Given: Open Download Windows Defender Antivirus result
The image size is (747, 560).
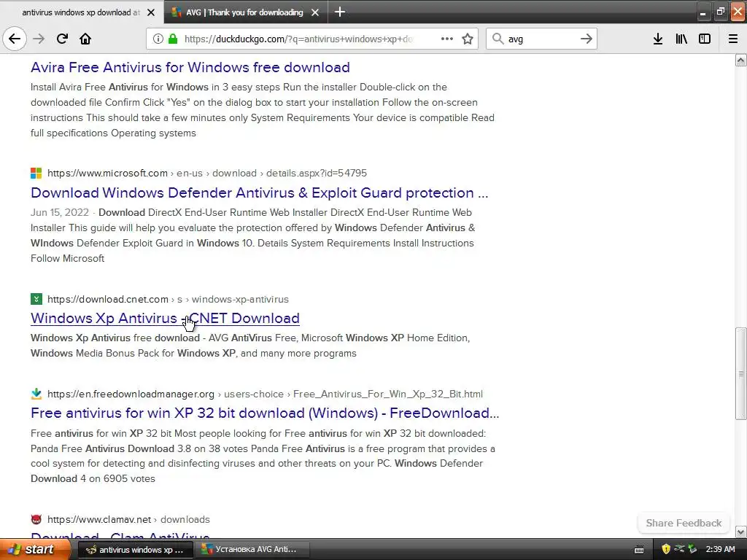Looking at the screenshot, I should click(259, 192).
